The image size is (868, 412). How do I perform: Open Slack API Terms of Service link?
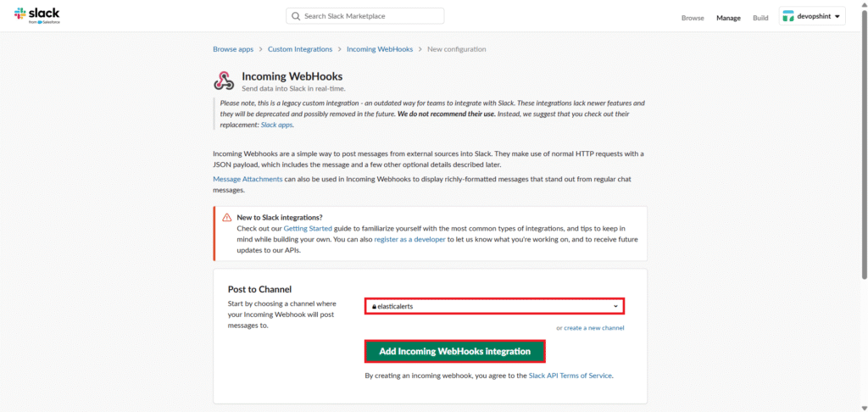pyautogui.click(x=570, y=376)
